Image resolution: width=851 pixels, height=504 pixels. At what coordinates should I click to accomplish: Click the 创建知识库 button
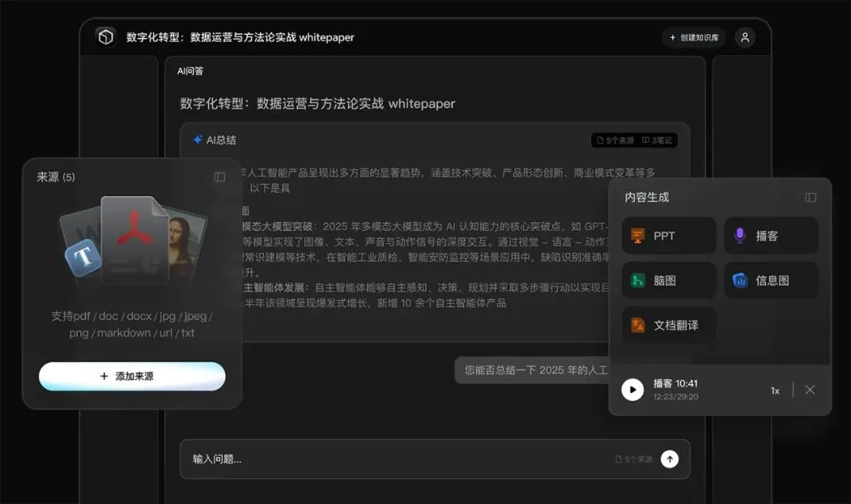[x=693, y=38]
